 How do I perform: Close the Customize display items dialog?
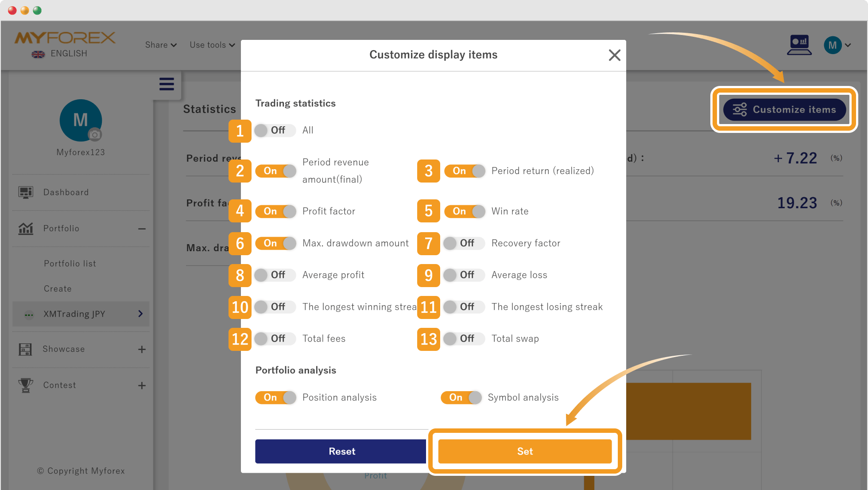coord(614,55)
